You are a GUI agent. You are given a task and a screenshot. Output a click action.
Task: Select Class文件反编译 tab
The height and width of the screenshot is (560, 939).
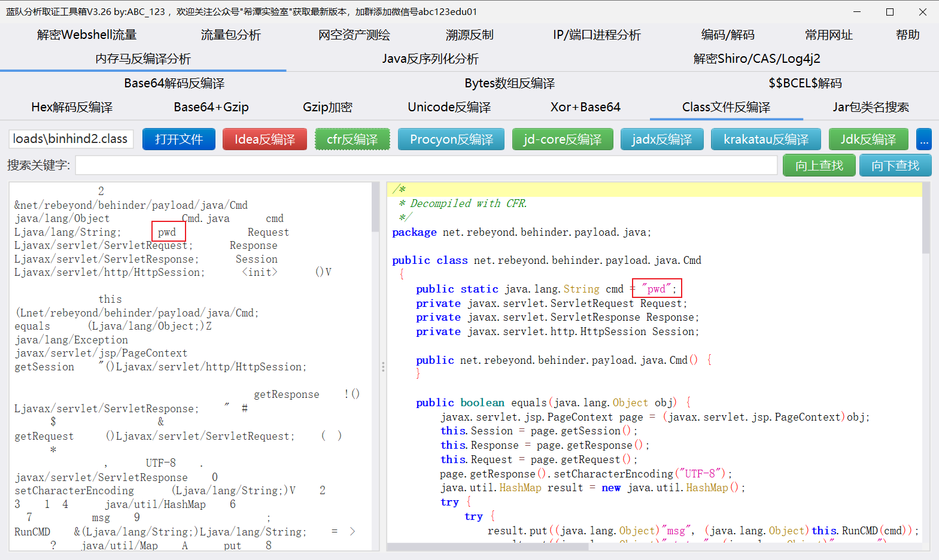coord(726,107)
